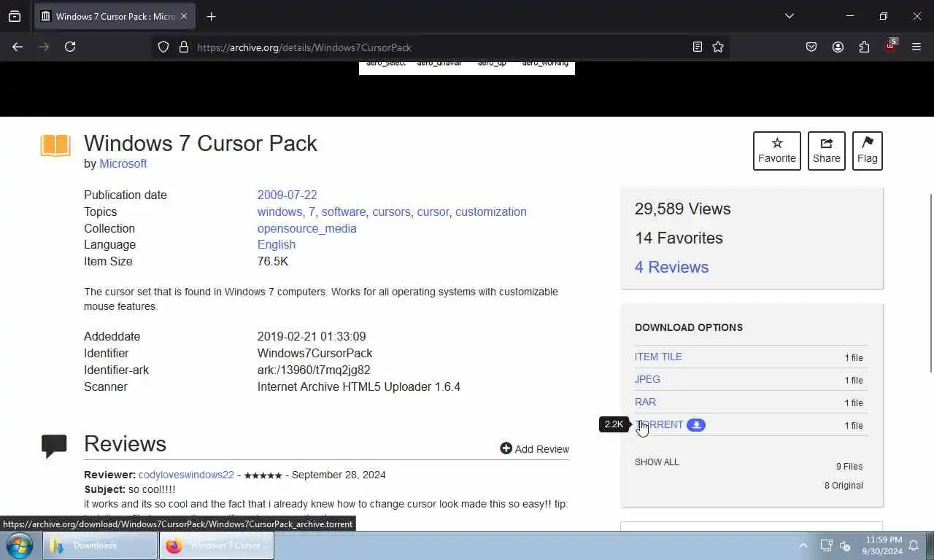This screenshot has height=560, width=934.
Task: Click the blue download icon beside TORRENT
Action: [696, 424]
